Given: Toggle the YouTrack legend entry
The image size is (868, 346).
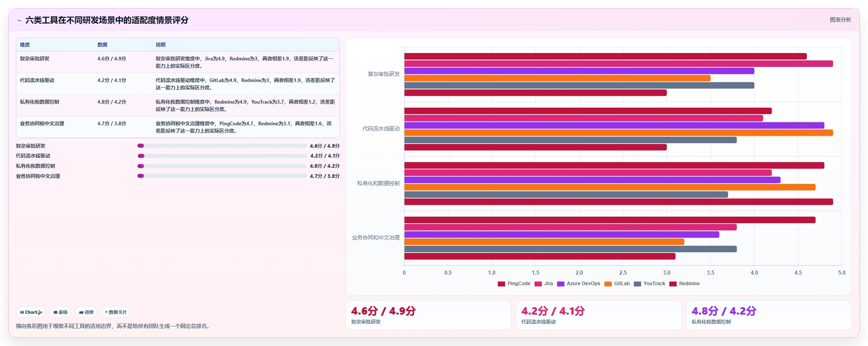Looking at the screenshot, I should click(649, 284).
